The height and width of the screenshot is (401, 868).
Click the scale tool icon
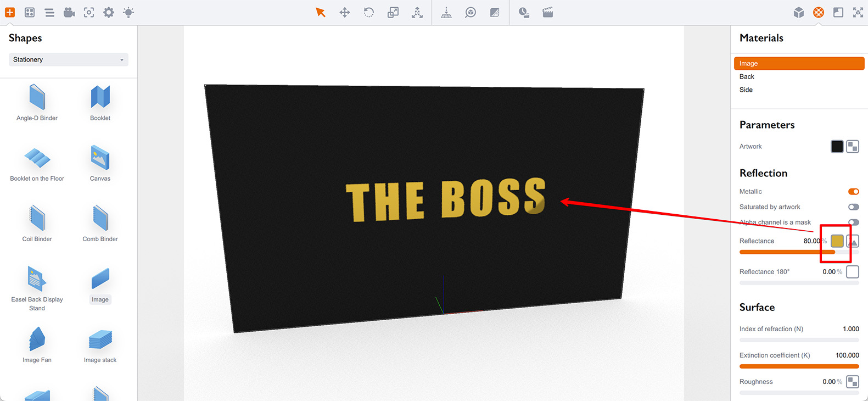pyautogui.click(x=393, y=12)
